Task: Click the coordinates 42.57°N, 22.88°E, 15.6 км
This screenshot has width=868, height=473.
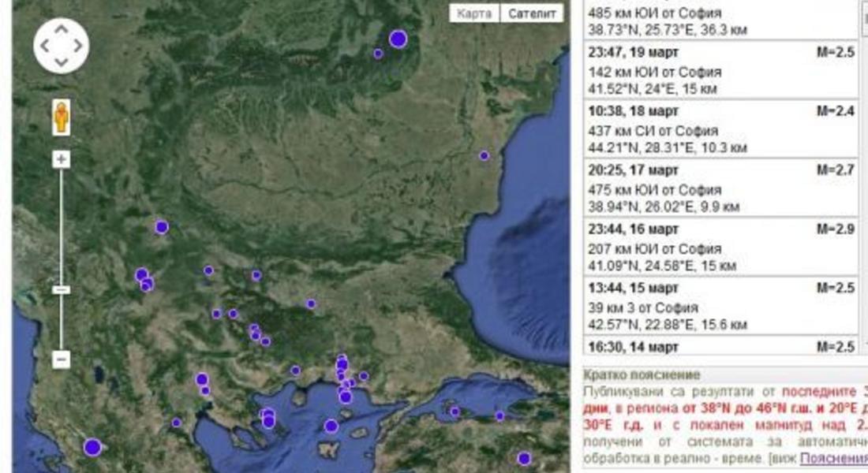Action: click(667, 325)
